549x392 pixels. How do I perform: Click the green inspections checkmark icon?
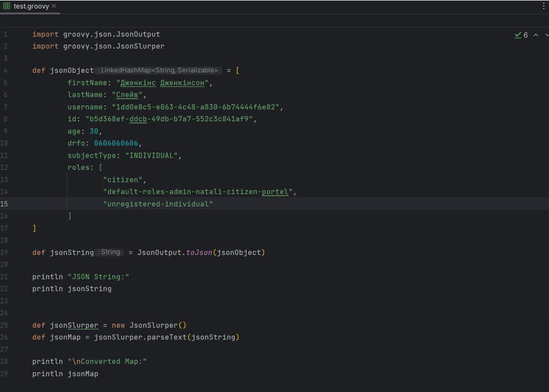(x=518, y=35)
